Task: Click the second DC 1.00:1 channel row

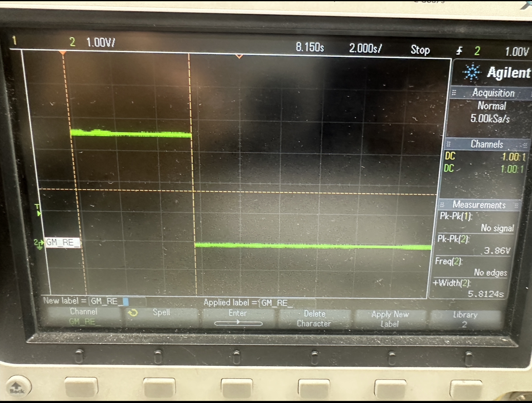Action: pos(484,169)
